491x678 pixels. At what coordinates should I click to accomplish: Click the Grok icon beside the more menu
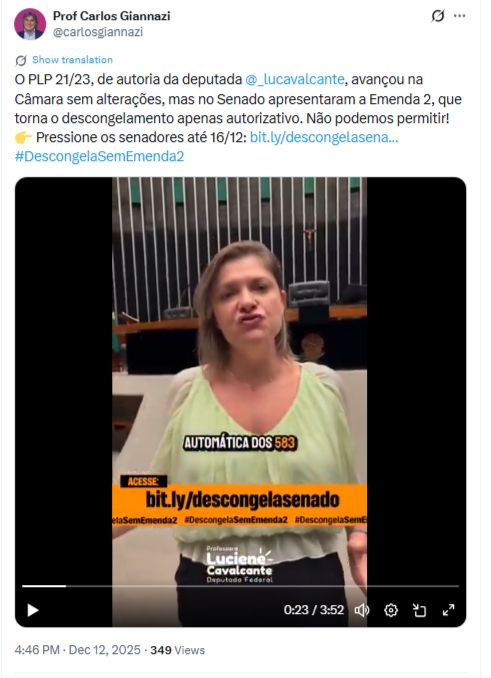click(x=437, y=16)
